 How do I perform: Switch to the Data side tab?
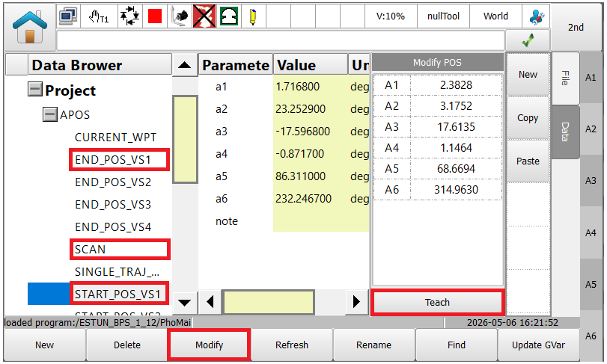[x=565, y=132]
